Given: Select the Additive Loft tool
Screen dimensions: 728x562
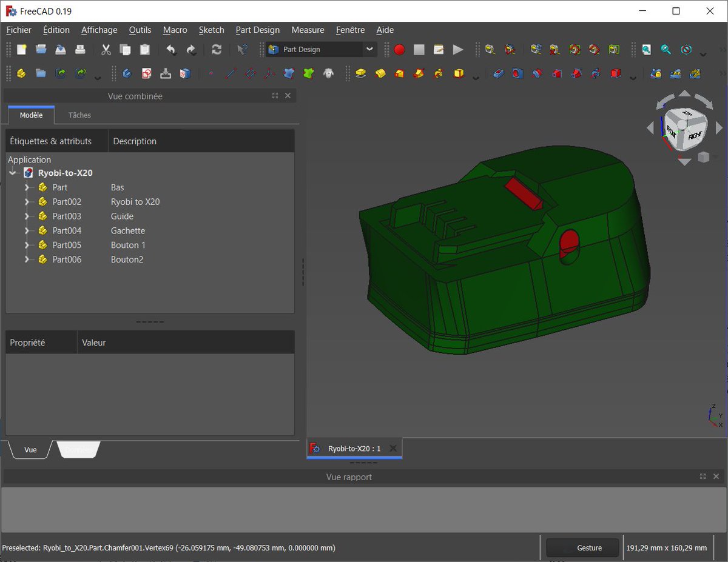Looking at the screenshot, I should coord(400,73).
